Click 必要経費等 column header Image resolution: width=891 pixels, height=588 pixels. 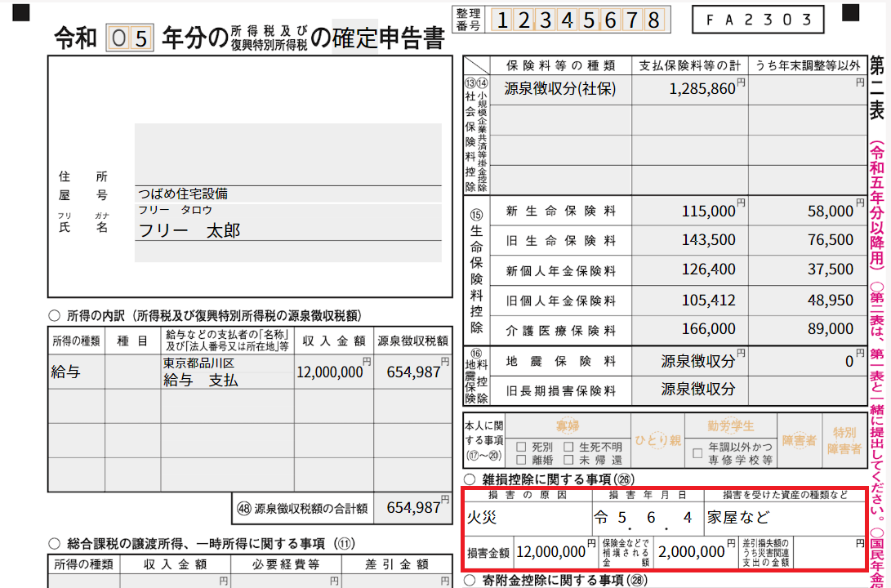pyautogui.click(x=286, y=564)
